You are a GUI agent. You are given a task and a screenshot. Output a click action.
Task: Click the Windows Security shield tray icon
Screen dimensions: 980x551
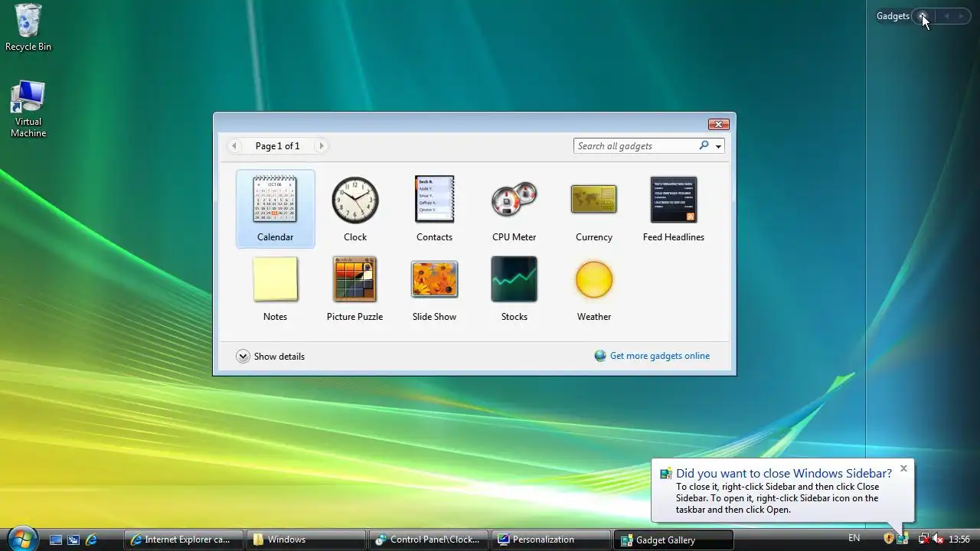[x=889, y=539]
